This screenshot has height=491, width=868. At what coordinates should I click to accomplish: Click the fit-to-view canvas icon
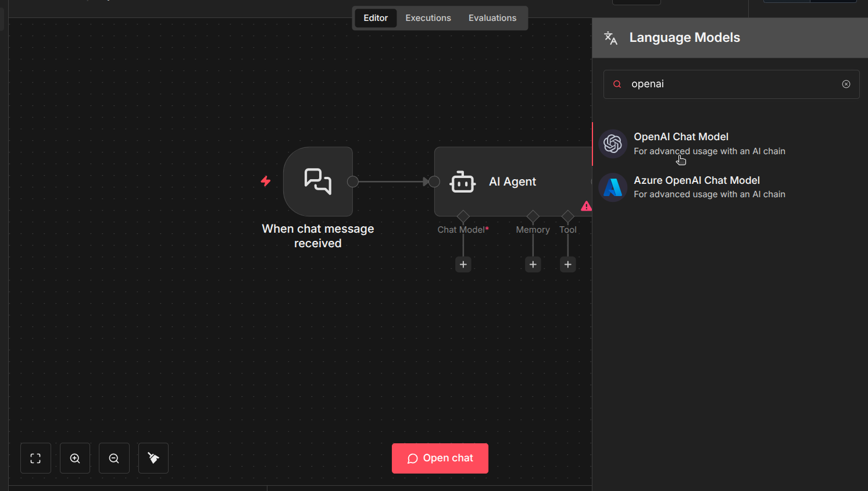tap(35, 458)
